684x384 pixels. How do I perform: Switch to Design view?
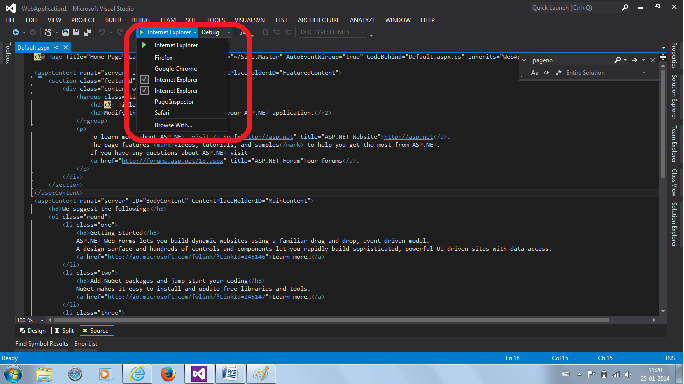tap(33, 331)
